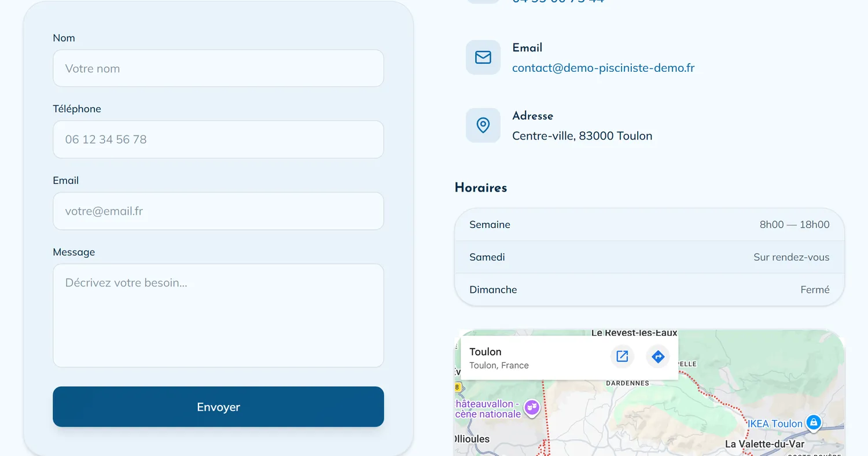Click into the Email input field
868x456 pixels.
(218, 211)
